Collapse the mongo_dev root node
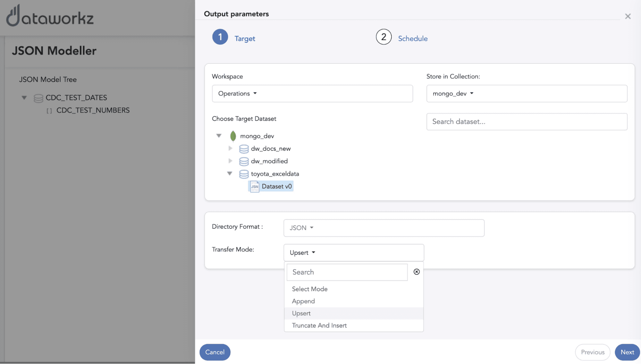 click(219, 136)
